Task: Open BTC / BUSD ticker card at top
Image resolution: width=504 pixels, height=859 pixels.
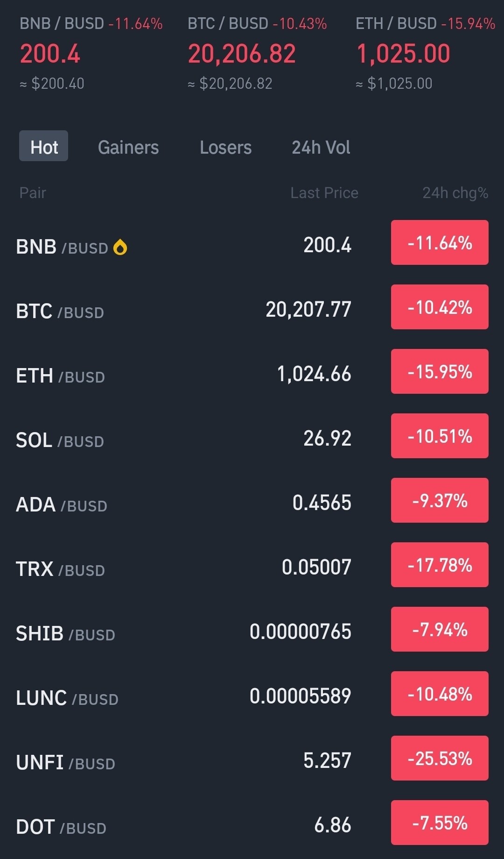Action: click(x=257, y=53)
